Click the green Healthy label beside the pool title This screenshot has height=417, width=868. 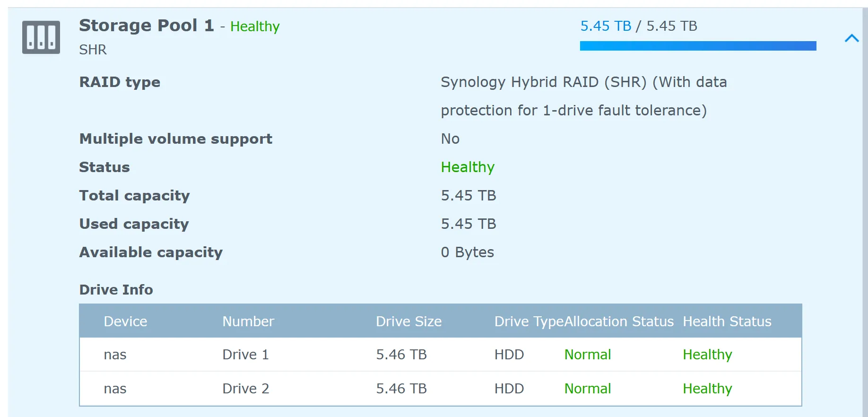pos(255,26)
